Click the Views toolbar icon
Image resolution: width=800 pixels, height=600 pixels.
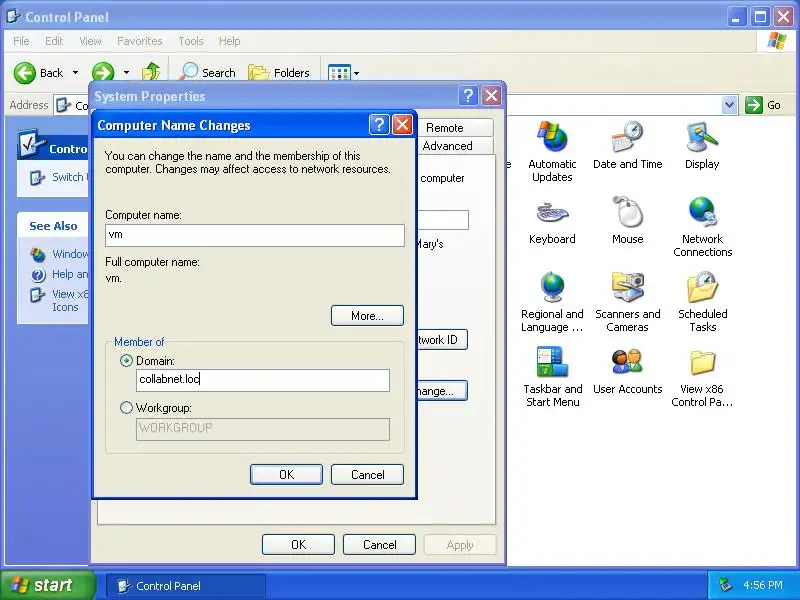point(339,73)
